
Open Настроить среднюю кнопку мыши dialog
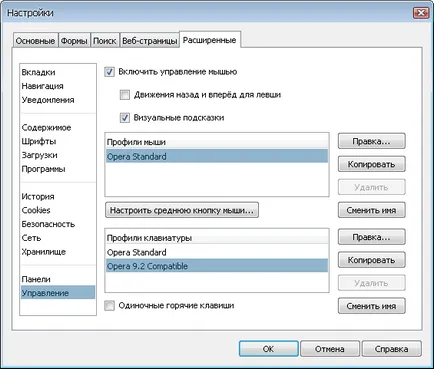point(182,210)
